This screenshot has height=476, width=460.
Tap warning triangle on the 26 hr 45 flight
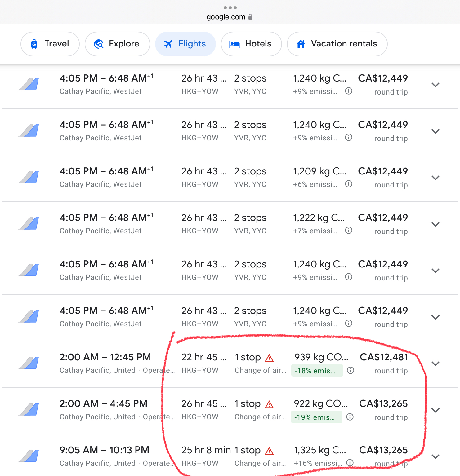click(269, 404)
